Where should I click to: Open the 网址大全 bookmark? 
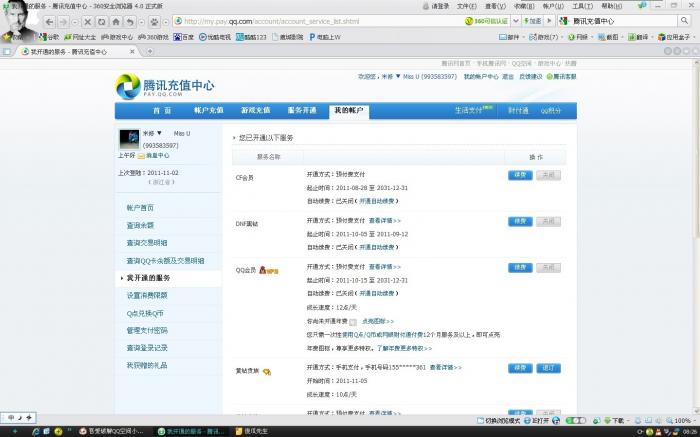pyautogui.click(x=80, y=37)
